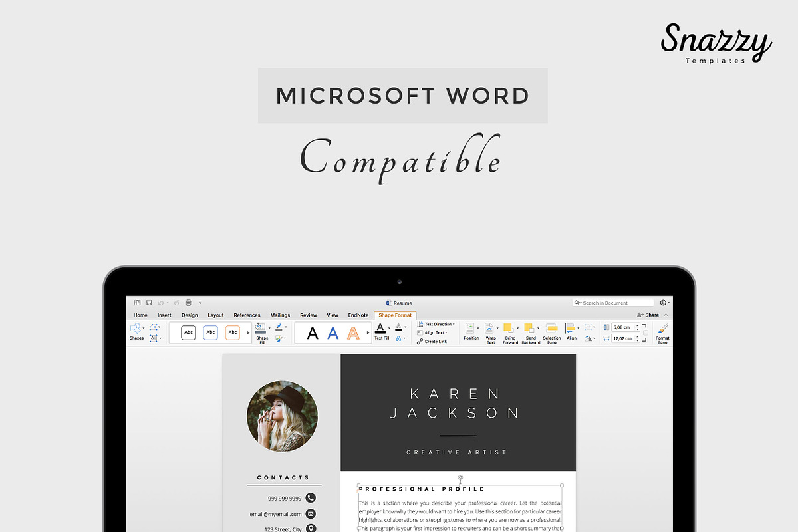Click the Print icon
Viewport: 798px width, 532px height.
[188, 303]
